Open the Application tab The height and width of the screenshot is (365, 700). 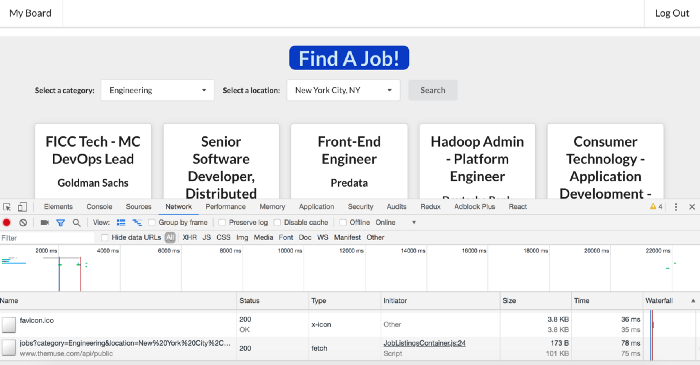(317, 207)
